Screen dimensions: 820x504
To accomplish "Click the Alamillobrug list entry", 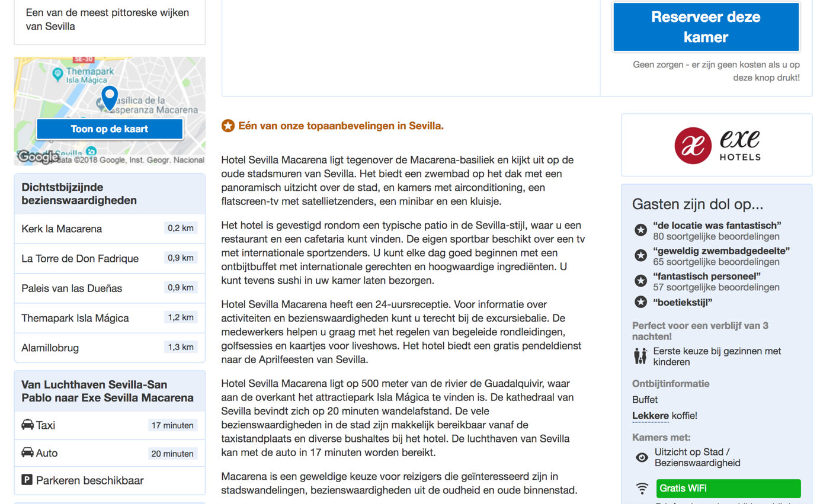I will pyautogui.click(x=50, y=348).
